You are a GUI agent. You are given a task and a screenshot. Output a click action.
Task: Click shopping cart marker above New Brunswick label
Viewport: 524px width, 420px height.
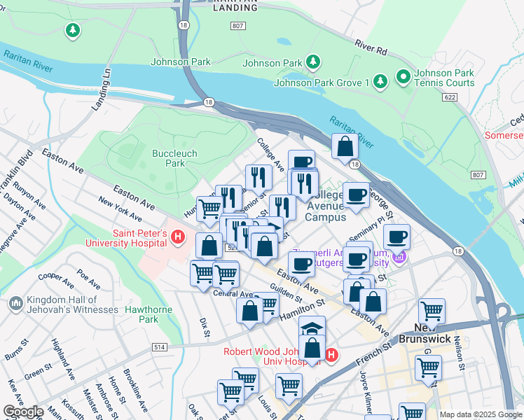click(432, 313)
